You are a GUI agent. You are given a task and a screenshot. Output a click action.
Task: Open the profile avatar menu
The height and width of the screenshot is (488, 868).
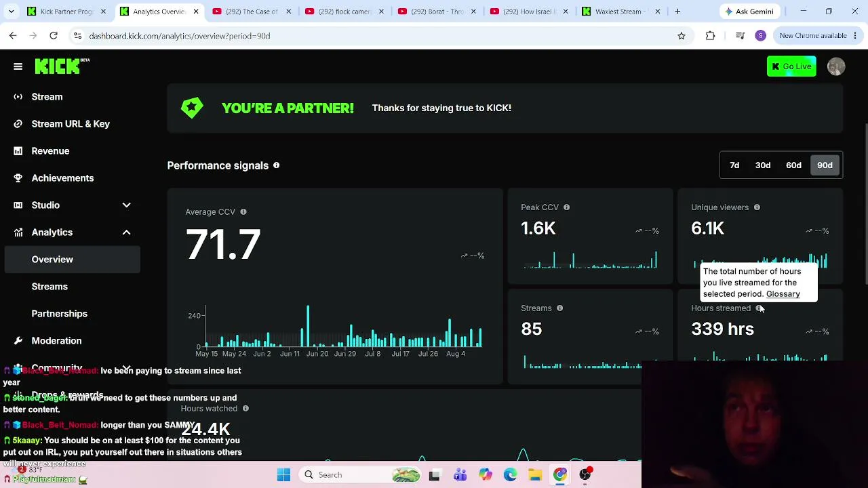[836, 66]
